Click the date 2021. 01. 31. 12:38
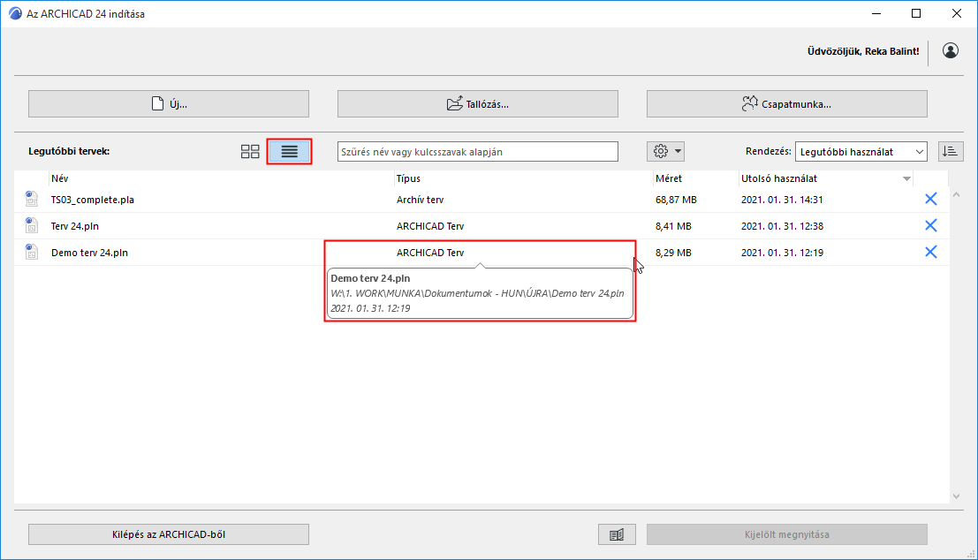Viewport: 978px width, 560px height. 782,226
